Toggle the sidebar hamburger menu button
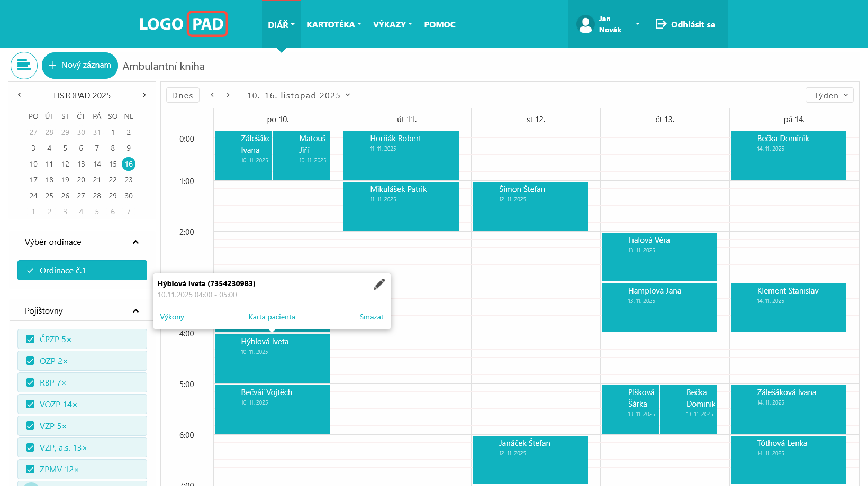The width and height of the screenshot is (868, 486). [24, 66]
